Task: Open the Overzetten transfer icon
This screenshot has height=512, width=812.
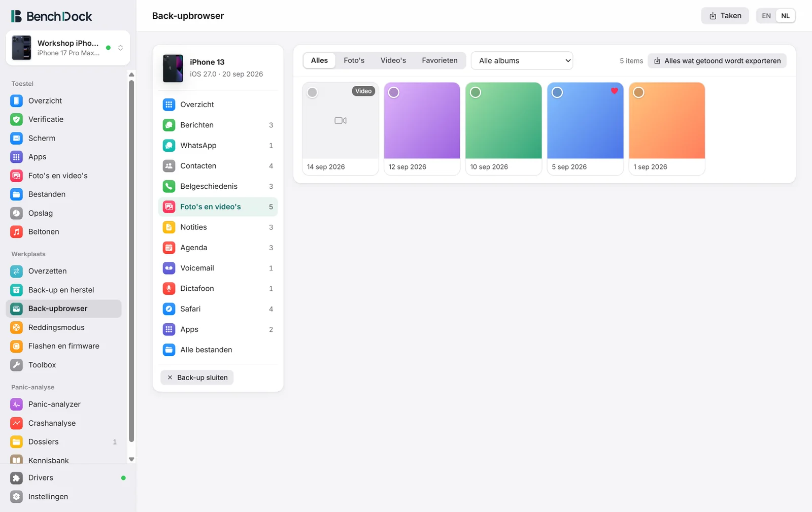Action: (17, 271)
